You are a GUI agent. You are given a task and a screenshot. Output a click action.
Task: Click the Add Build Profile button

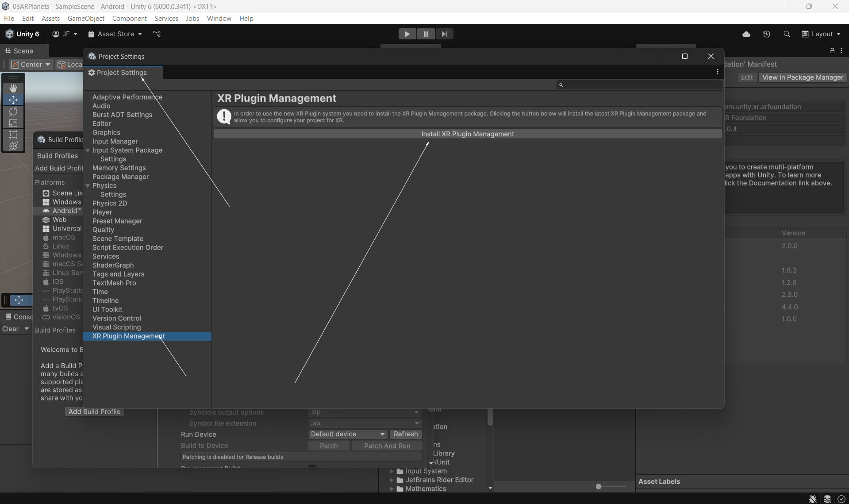pos(94,412)
